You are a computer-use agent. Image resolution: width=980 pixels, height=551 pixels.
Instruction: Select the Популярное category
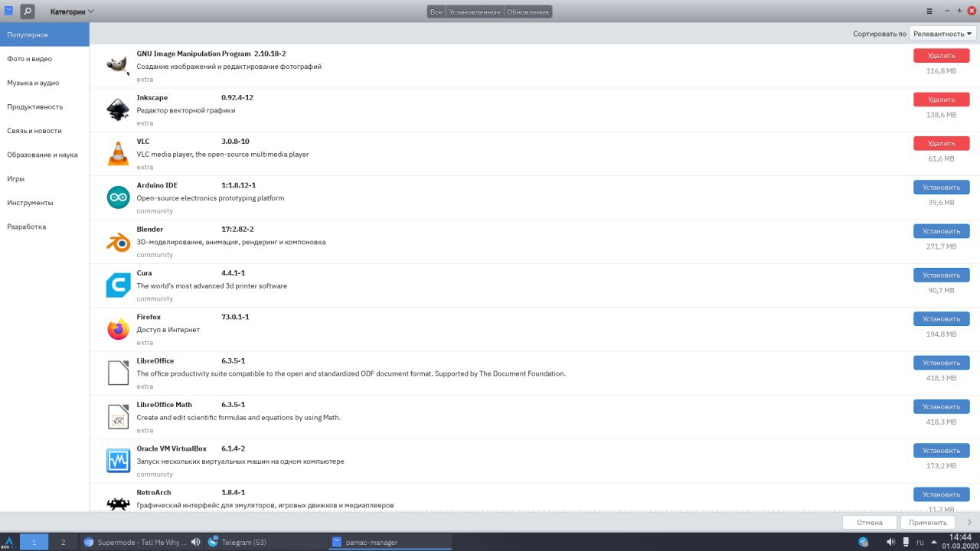[44, 34]
